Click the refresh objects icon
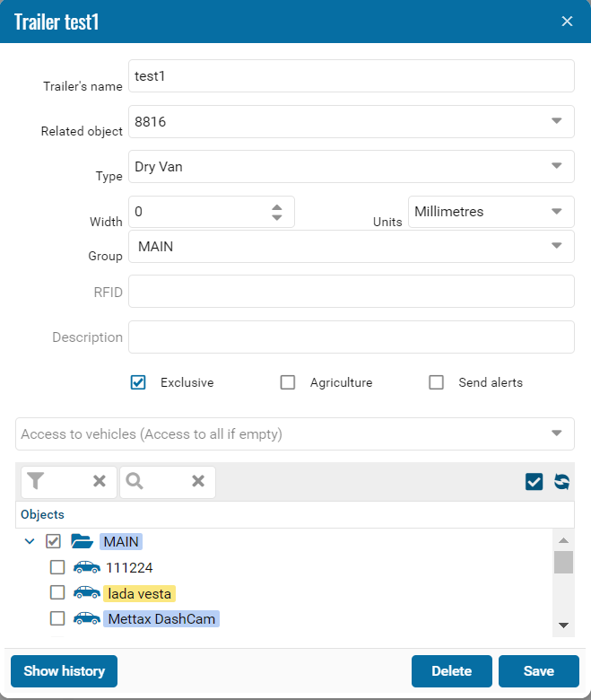The width and height of the screenshot is (591, 700). pyautogui.click(x=561, y=482)
